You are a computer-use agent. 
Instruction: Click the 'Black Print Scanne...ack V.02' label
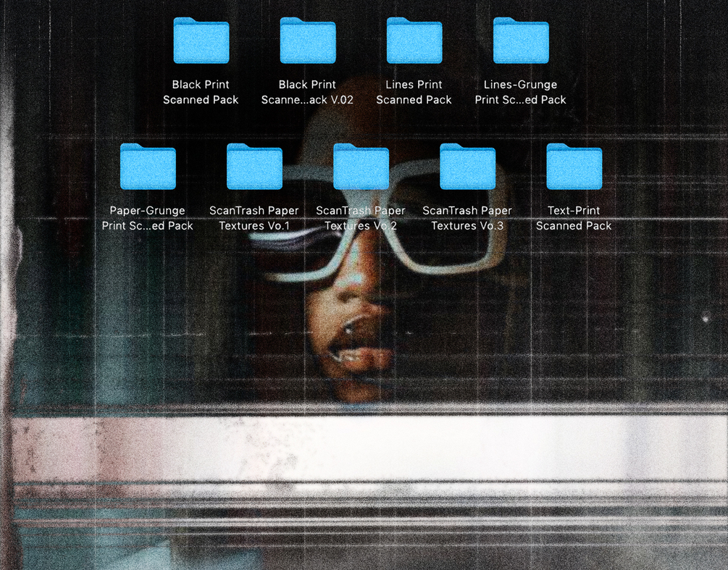pos(307,92)
